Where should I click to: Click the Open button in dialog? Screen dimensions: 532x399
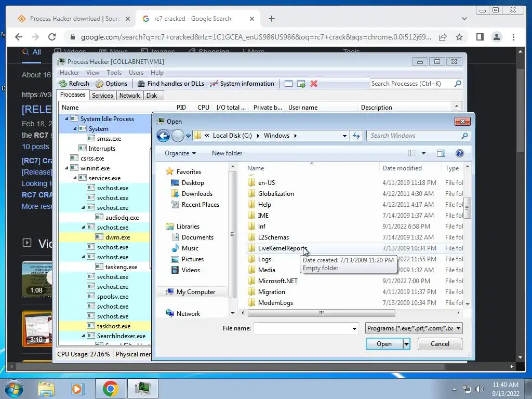384,344
